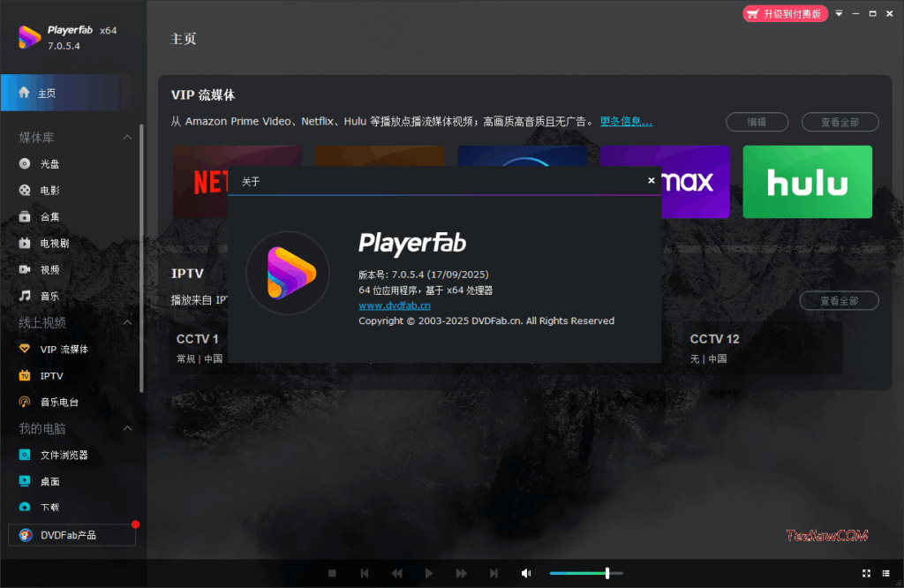The image size is (904, 588).
Task: Select the 合集 collections icon
Action: [x=25, y=217]
